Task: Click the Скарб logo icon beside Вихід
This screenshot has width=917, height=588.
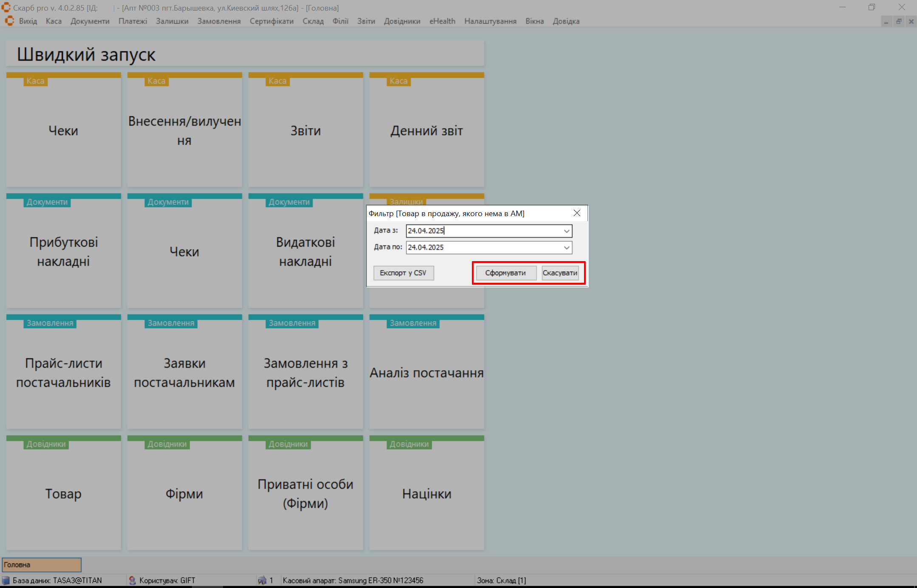Action: pyautogui.click(x=9, y=21)
